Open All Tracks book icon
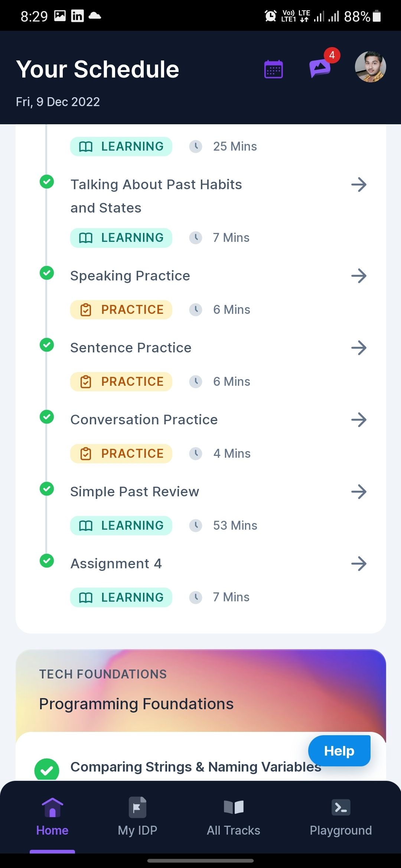Viewport: 401px width, 868px height. tap(234, 807)
